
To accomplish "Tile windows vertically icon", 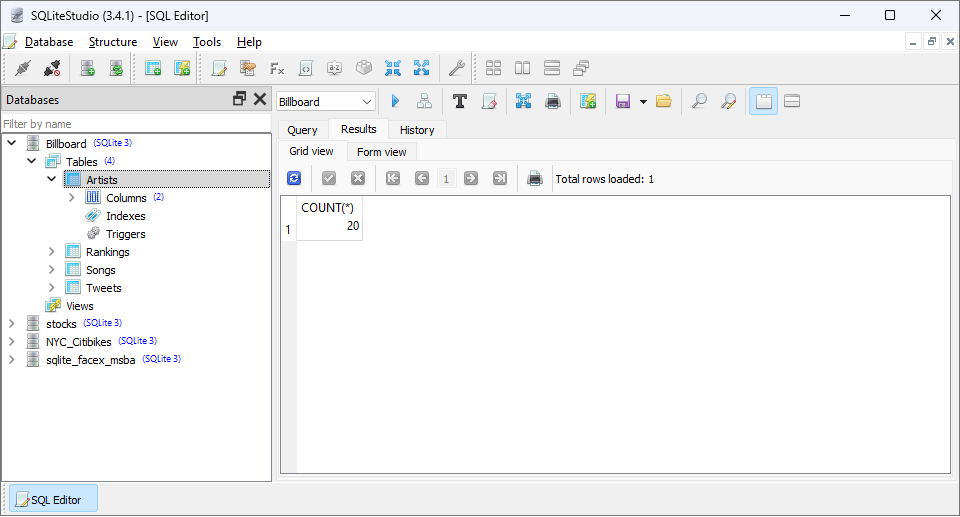I will (522, 68).
